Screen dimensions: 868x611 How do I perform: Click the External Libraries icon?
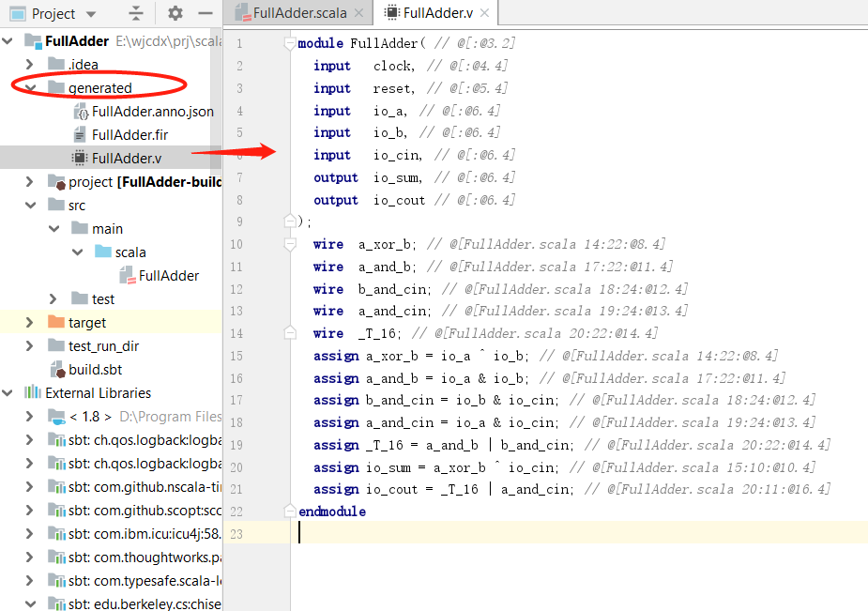pos(33,392)
